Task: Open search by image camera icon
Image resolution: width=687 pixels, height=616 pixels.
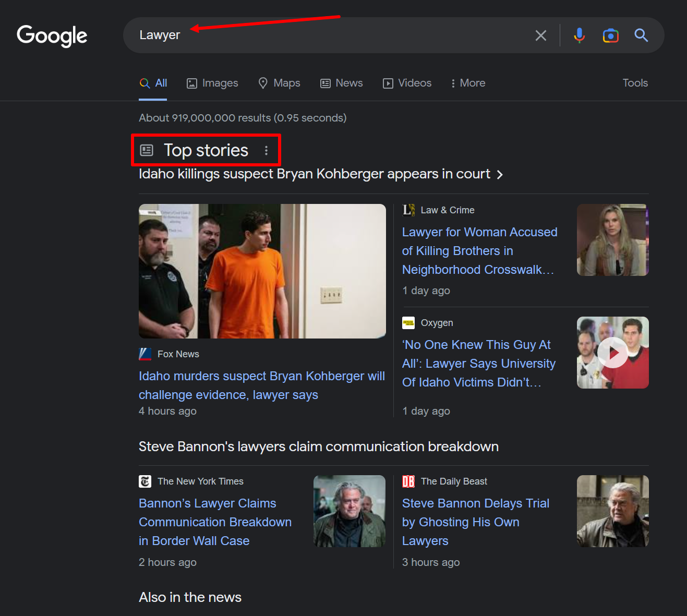Action: point(610,35)
